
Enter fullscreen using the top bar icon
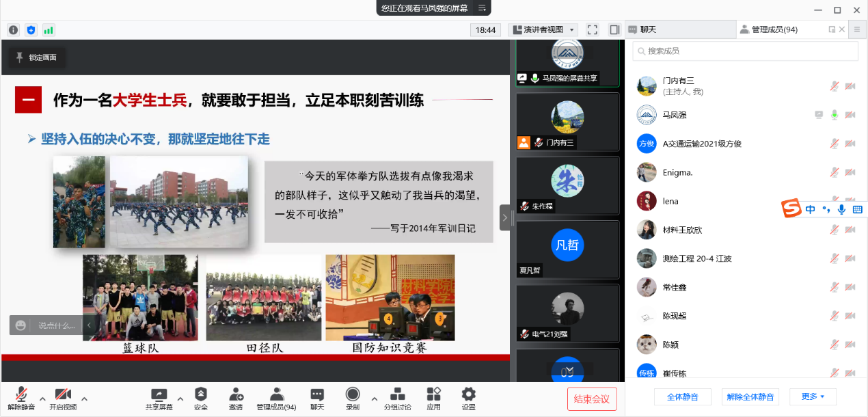pyautogui.click(x=593, y=29)
